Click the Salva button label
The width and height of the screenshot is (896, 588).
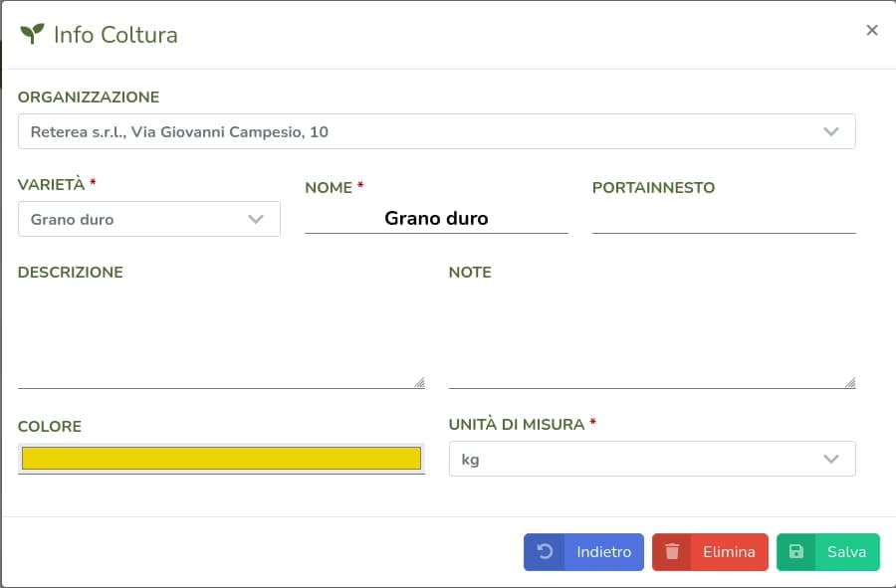pos(846,551)
